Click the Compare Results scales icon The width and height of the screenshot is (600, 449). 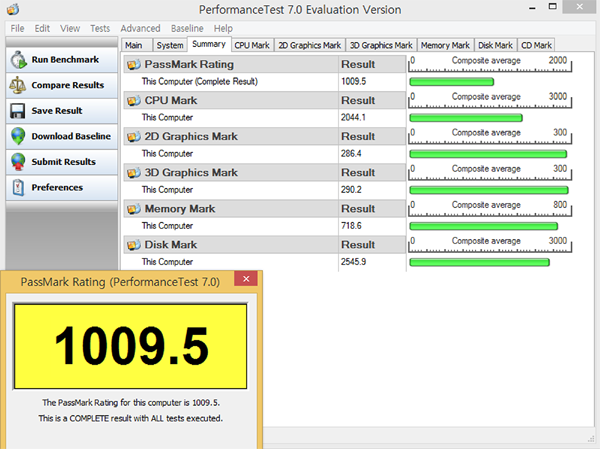point(18,85)
